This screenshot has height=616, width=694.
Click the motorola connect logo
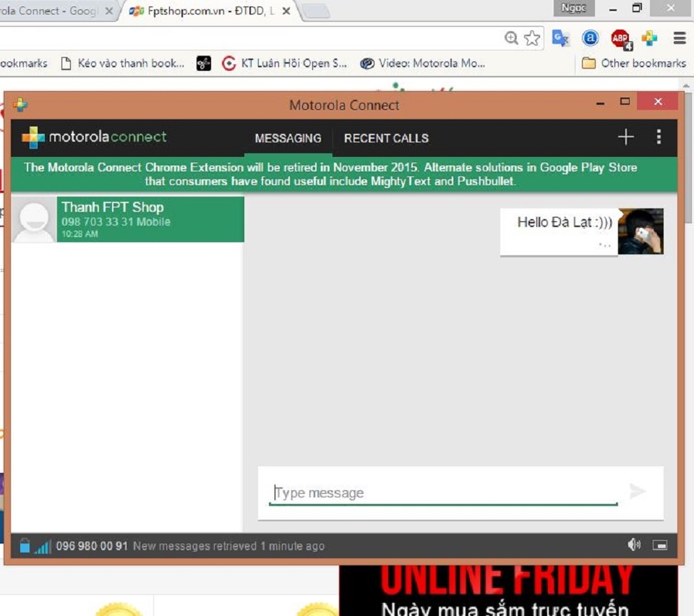94,137
